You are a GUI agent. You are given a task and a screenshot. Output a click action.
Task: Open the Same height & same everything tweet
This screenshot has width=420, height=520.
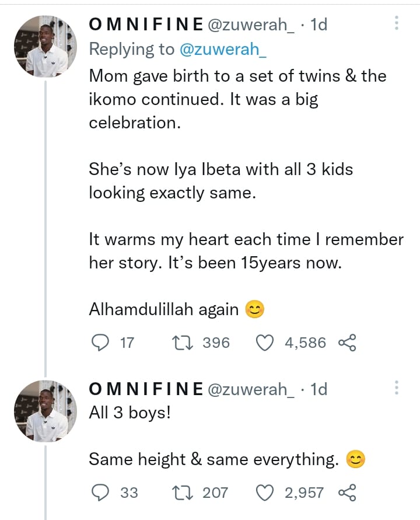[x=213, y=460]
